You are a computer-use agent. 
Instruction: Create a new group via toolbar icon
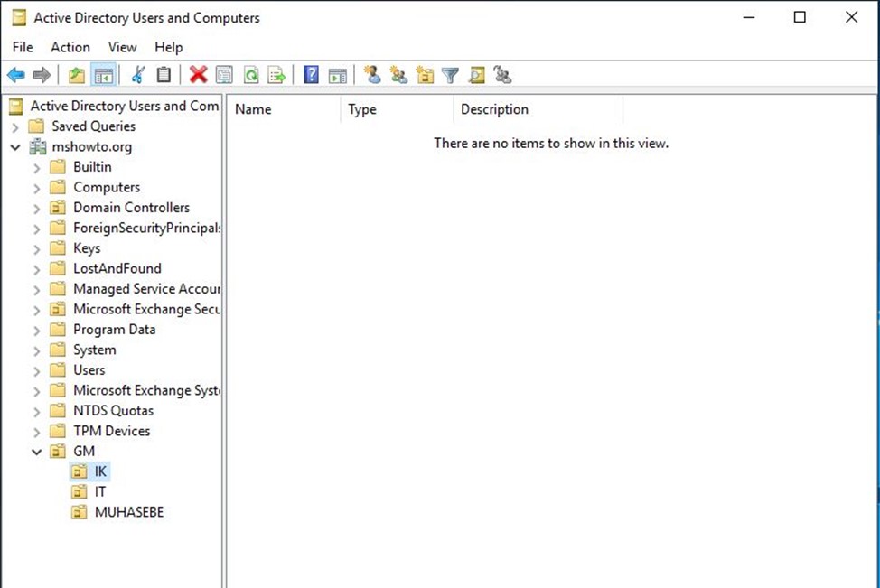coord(398,75)
